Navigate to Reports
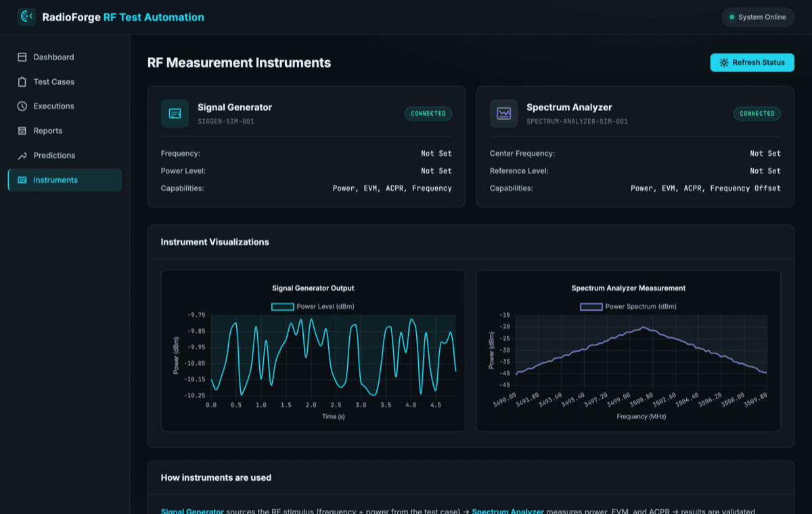The width and height of the screenshot is (812, 514). pyautogui.click(x=65, y=131)
